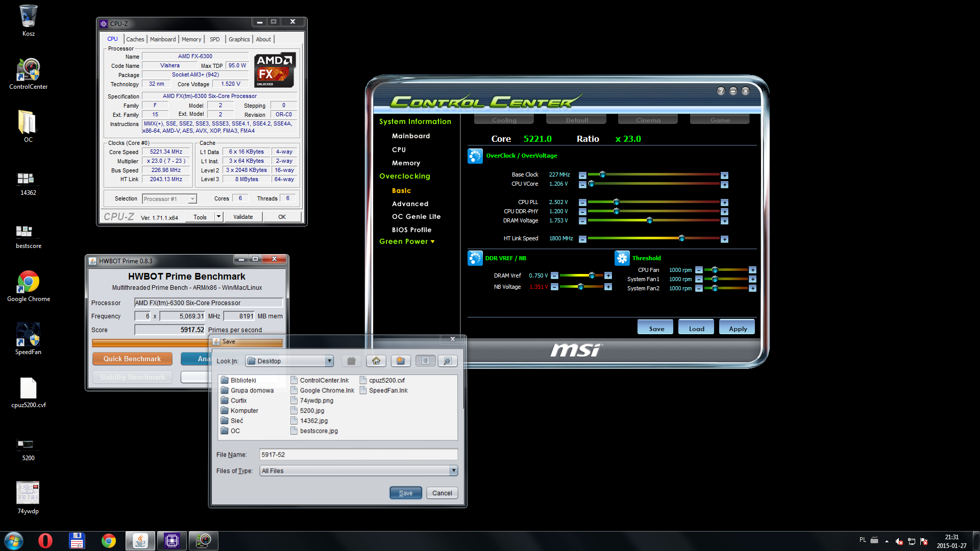Click Save in Control Center
This screenshot has width=980, height=551.
(x=656, y=328)
